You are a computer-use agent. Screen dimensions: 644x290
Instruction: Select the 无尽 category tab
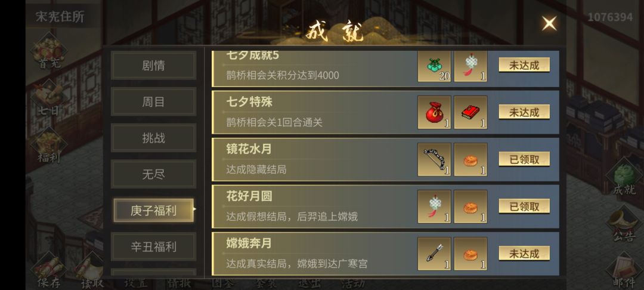tap(154, 174)
